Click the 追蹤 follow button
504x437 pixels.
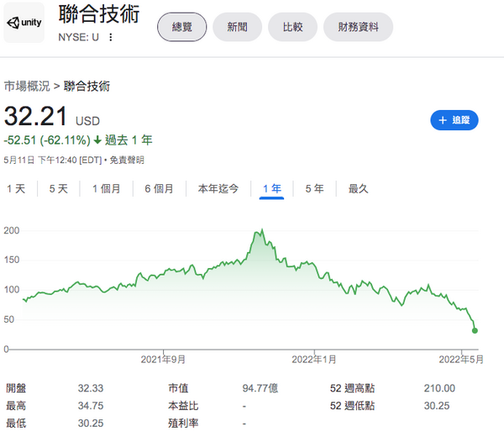coord(454,120)
